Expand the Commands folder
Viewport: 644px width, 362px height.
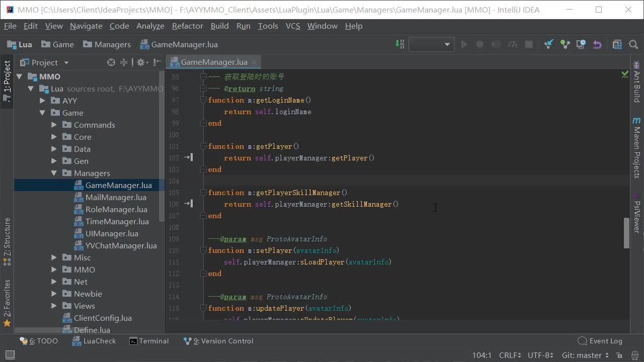pos(54,125)
